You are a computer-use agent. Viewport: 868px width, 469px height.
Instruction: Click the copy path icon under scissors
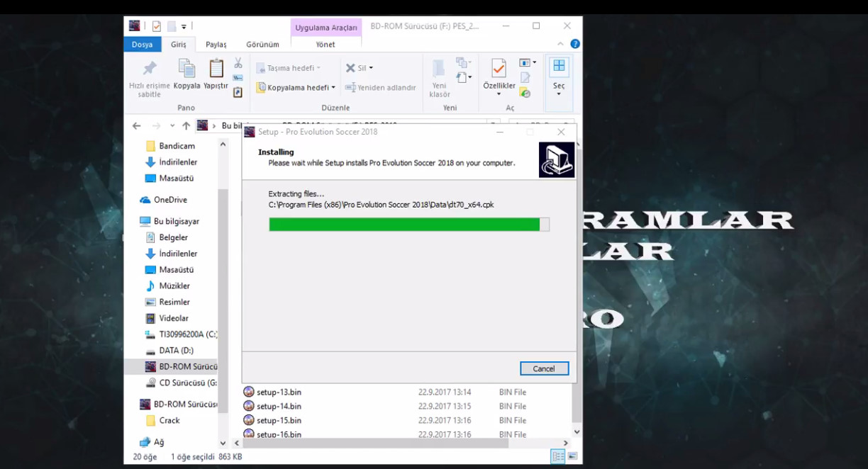[x=238, y=77]
